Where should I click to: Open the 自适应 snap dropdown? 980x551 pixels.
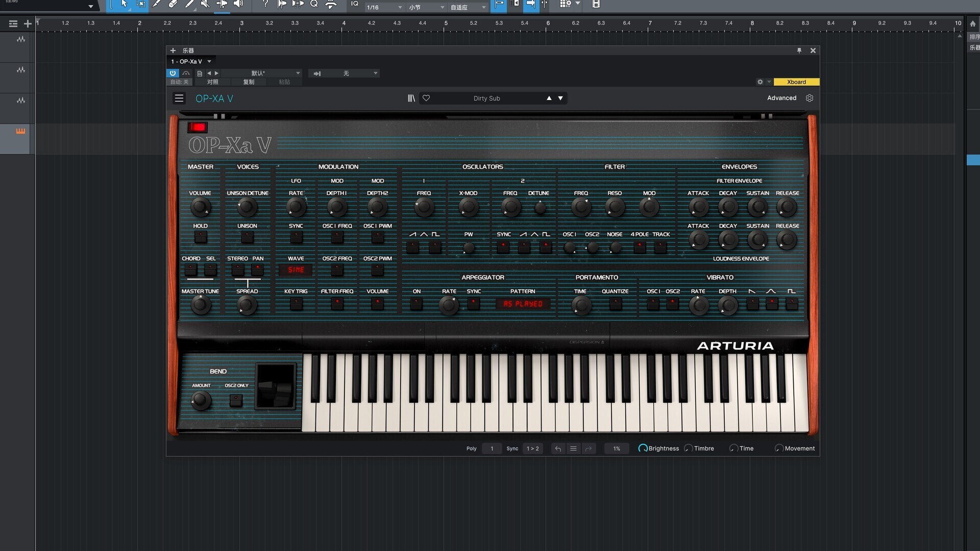point(468,7)
